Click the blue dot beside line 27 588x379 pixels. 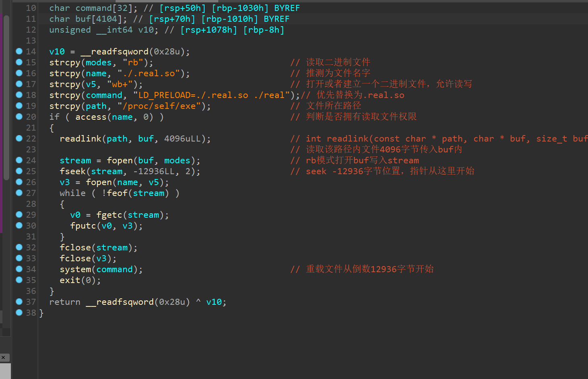[19, 193]
